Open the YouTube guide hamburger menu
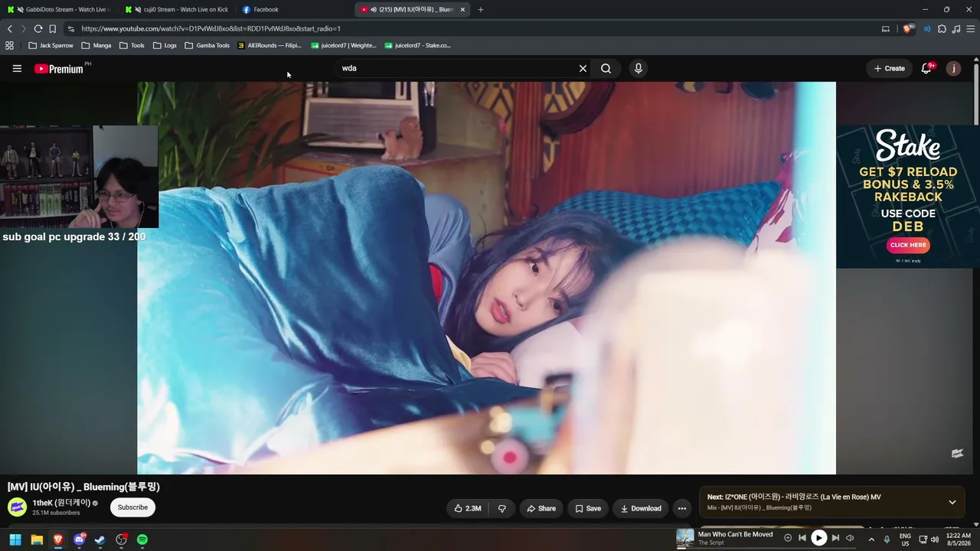The width and height of the screenshot is (980, 551). pyautogui.click(x=17, y=68)
